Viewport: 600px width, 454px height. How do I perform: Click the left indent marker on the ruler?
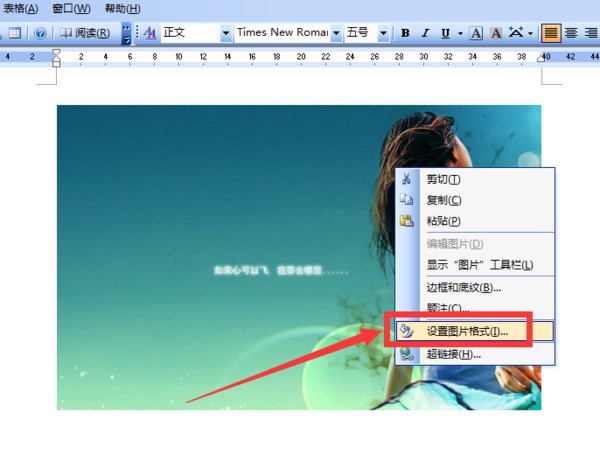click(x=56, y=62)
